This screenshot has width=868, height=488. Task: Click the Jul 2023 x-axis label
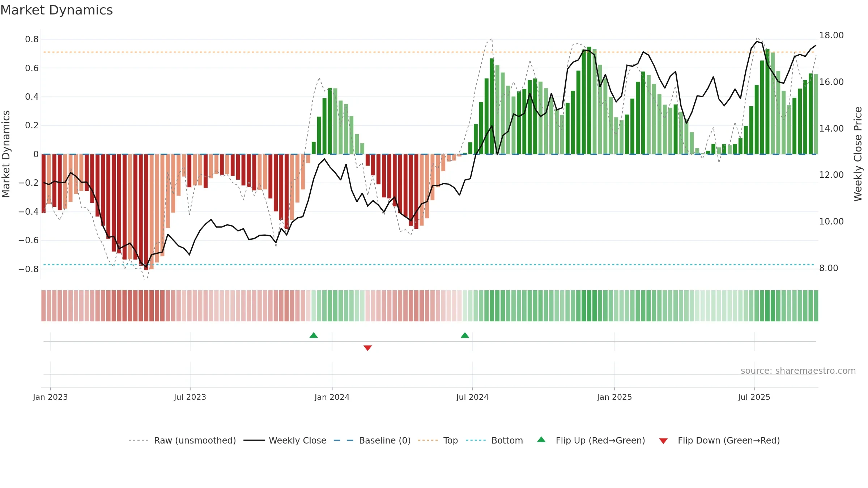tap(190, 397)
